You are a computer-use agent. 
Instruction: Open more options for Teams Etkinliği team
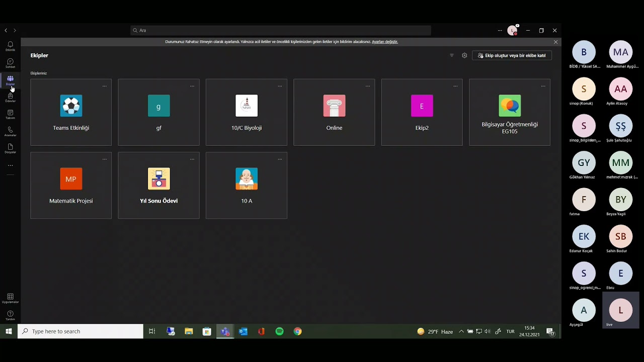click(105, 86)
